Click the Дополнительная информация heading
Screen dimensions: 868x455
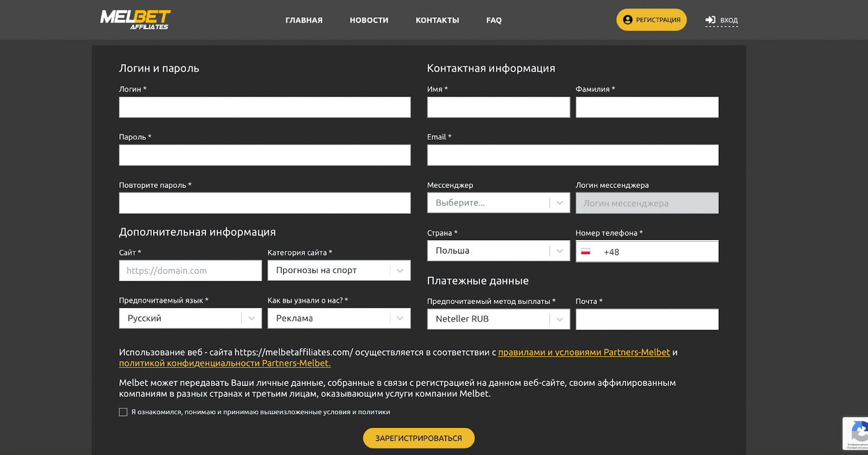tap(197, 232)
